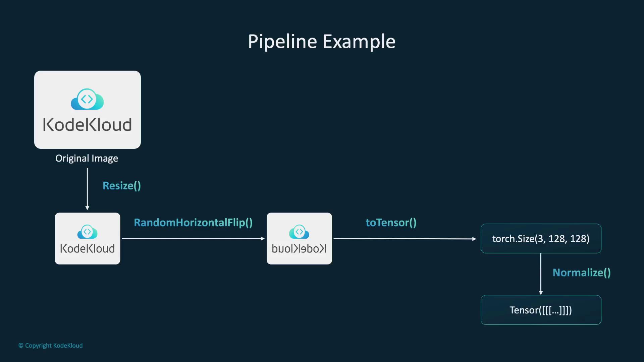644x362 pixels.
Task: Click the Copyright KodeKloud footer text
Action: 51,346
